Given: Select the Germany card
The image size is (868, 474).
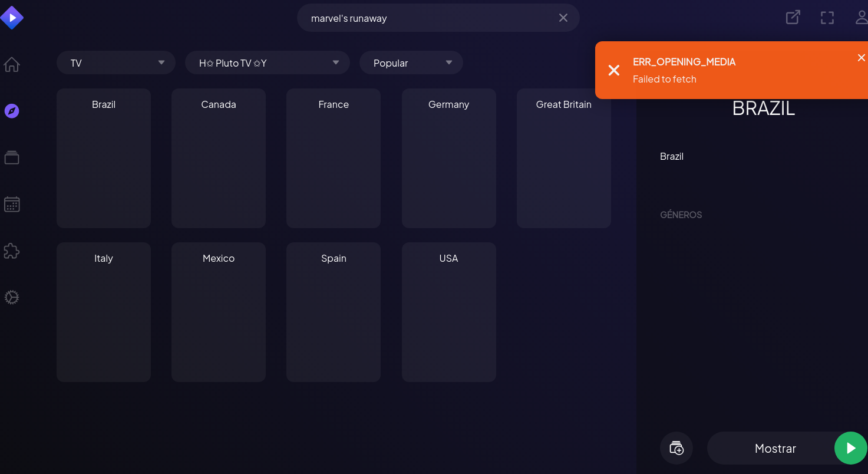Looking at the screenshot, I should (449, 158).
